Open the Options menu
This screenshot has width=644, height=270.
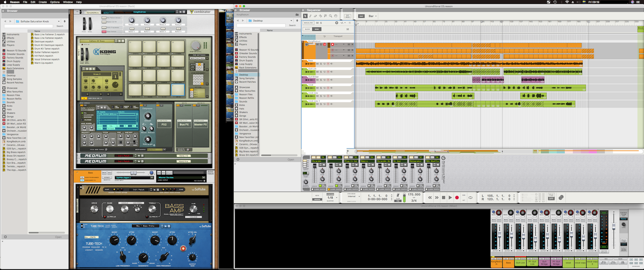tap(55, 2)
